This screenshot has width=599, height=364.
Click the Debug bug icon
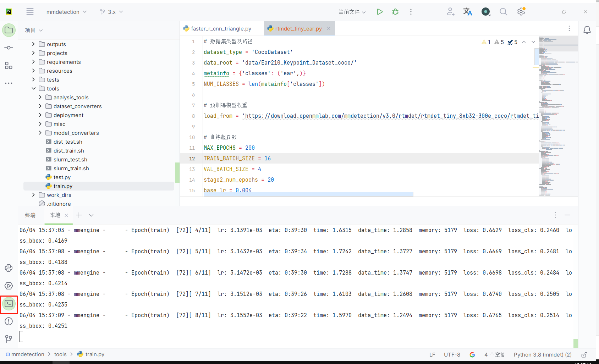[x=395, y=12]
